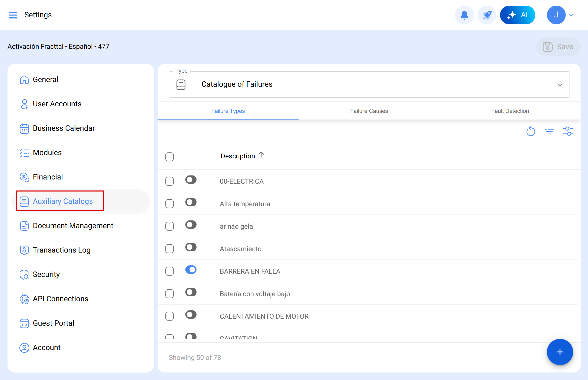Click the AI button in the header
The height and width of the screenshot is (380, 588).
pos(518,15)
